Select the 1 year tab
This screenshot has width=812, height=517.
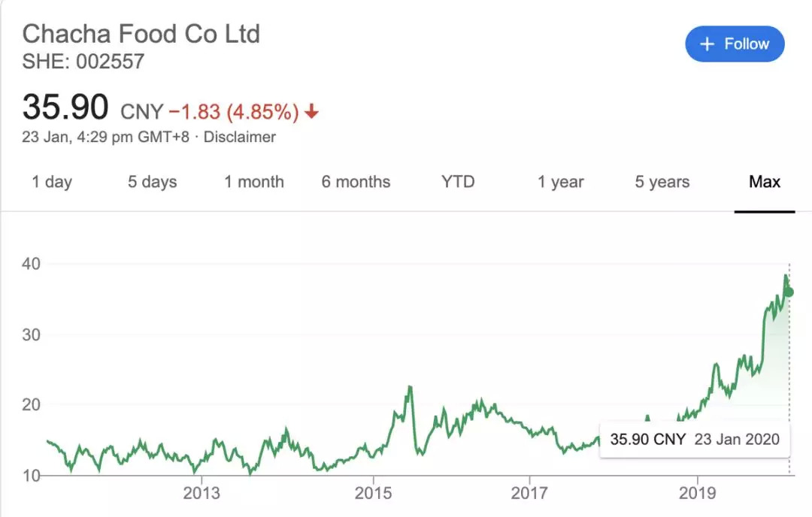[560, 182]
